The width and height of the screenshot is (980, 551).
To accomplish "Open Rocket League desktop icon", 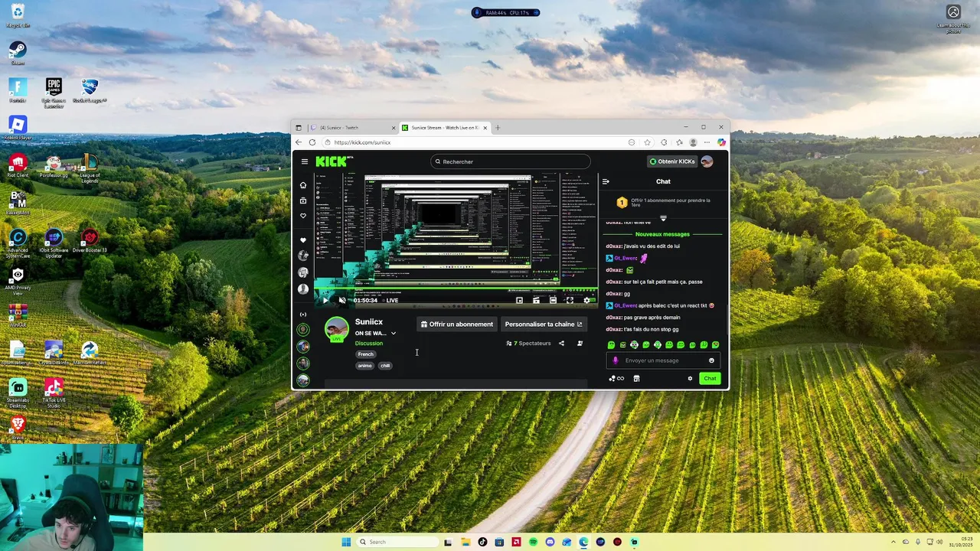I will coord(90,90).
